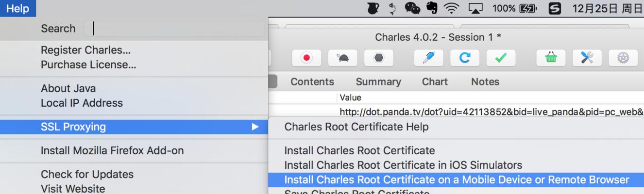
Task: Toggle throttling with the turtle icon
Action: coord(343,58)
